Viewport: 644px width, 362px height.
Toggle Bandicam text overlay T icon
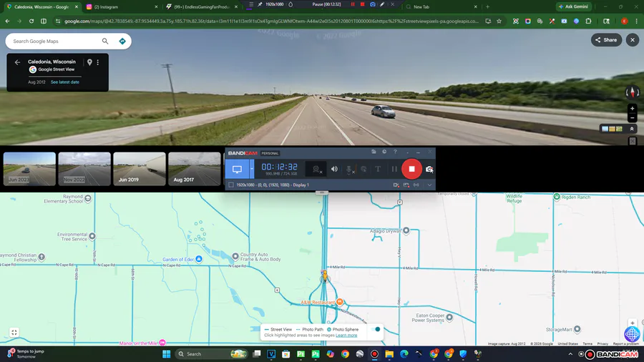(x=378, y=169)
